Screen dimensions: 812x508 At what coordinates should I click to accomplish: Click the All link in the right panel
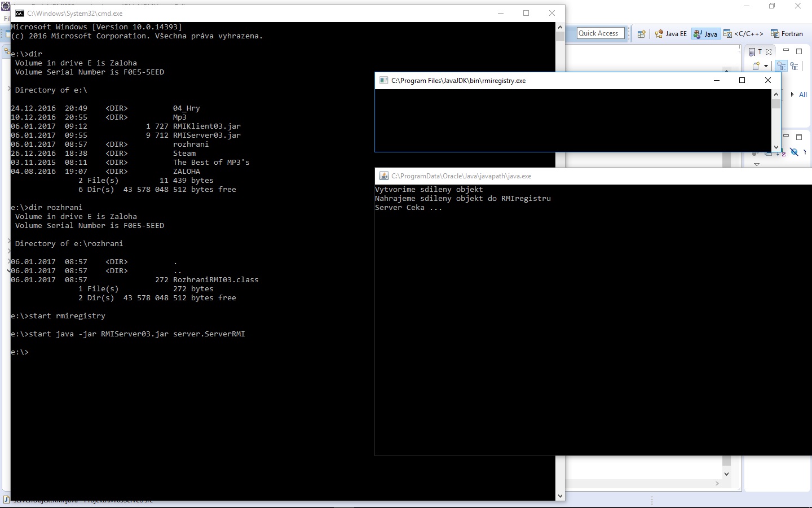[x=802, y=94]
